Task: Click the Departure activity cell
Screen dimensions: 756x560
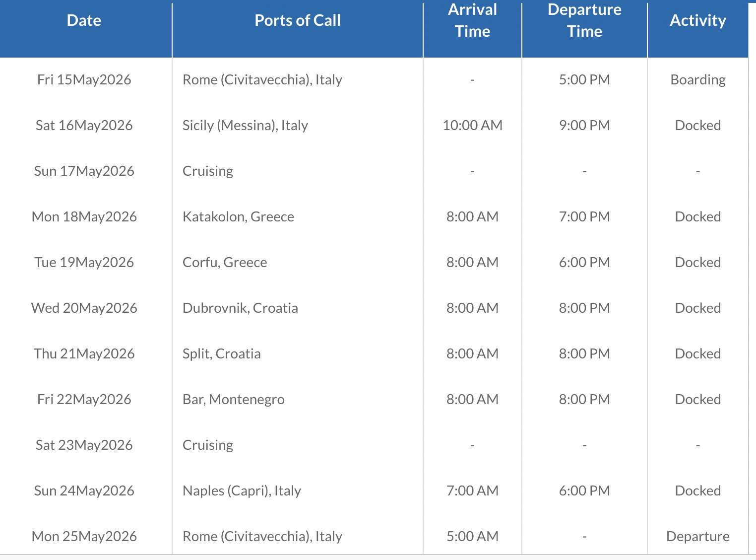Action: tap(697, 536)
